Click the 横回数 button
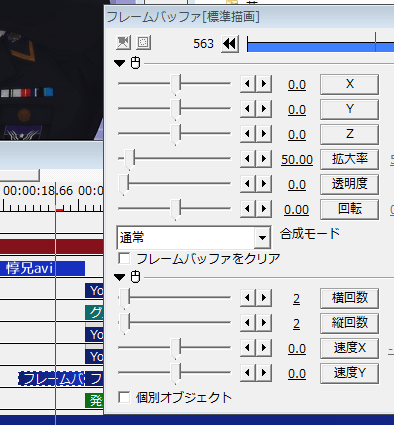394x425 pixels. pyautogui.click(x=349, y=298)
